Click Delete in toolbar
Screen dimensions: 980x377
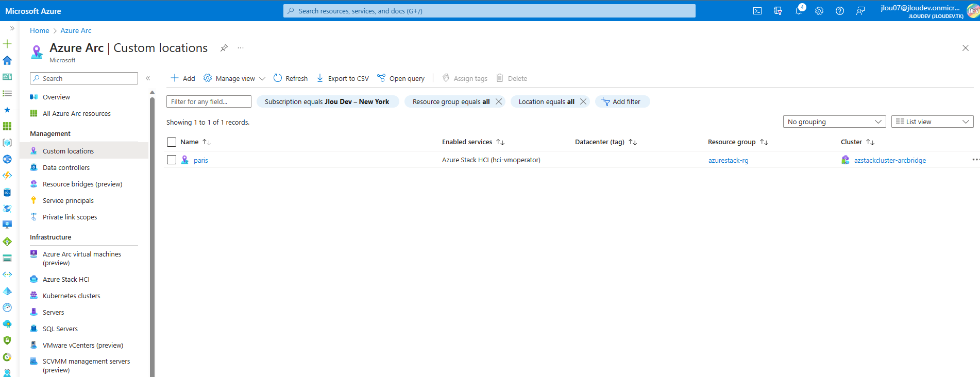pos(512,78)
